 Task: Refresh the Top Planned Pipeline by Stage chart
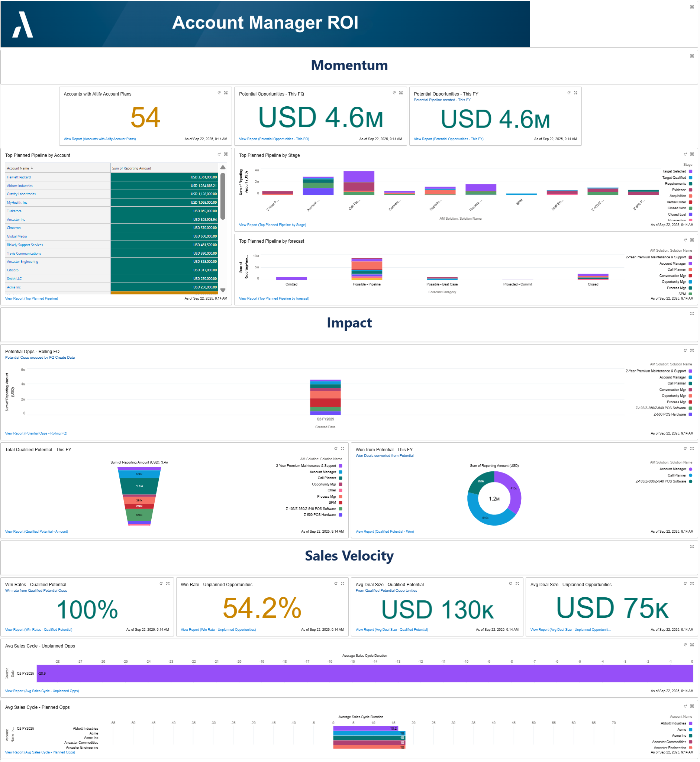point(685,154)
